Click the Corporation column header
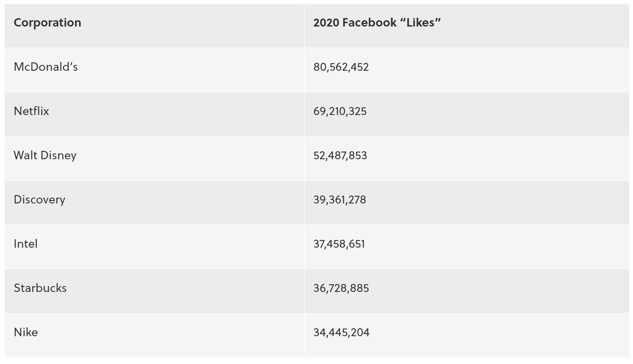The height and width of the screenshot is (364, 633). [x=47, y=23]
